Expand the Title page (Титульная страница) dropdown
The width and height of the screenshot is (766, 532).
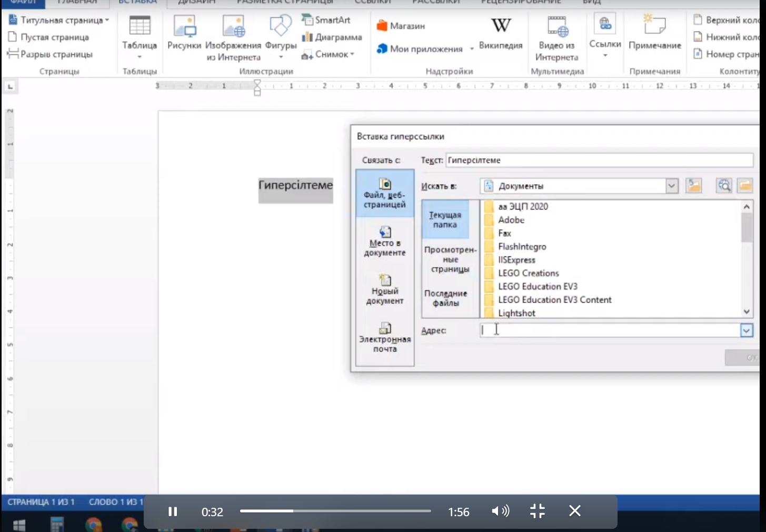point(107,21)
